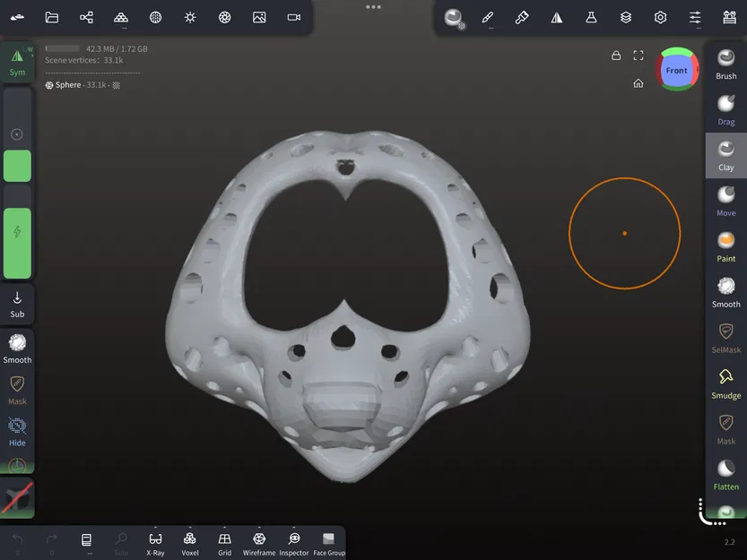
Task: Adjust the brush intensity lightning slider
Action: (x=17, y=232)
